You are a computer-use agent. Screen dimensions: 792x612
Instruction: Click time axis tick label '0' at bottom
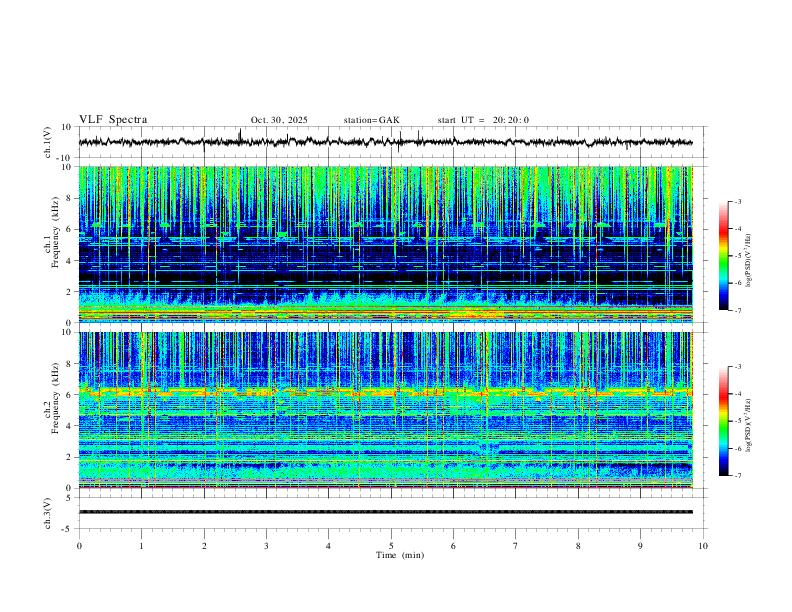pos(79,546)
